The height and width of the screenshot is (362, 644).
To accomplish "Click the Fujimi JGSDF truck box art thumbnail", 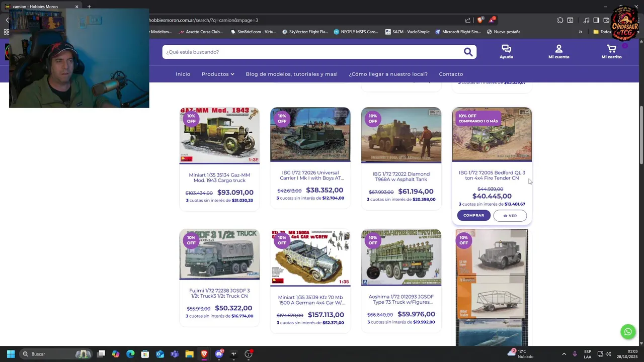I will 219,254.
